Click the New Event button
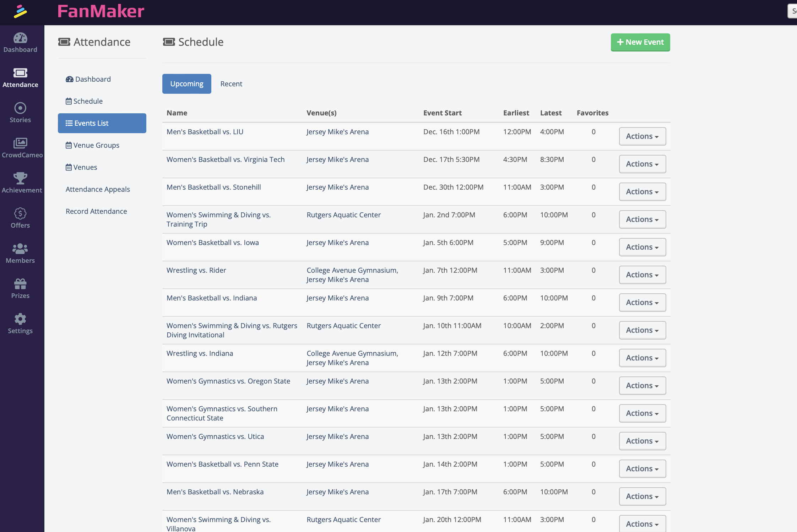The height and width of the screenshot is (532, 797). coord(640,42)
